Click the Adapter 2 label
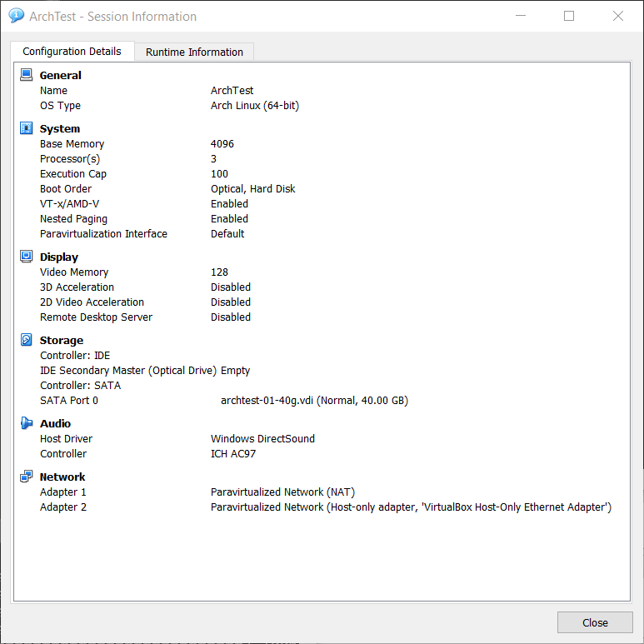This screenshot has width=644, height=644. tap(63, 507)
